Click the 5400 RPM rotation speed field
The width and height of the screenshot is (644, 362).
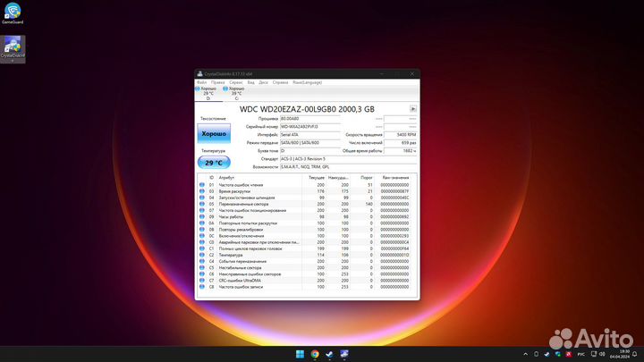[401, 135]
